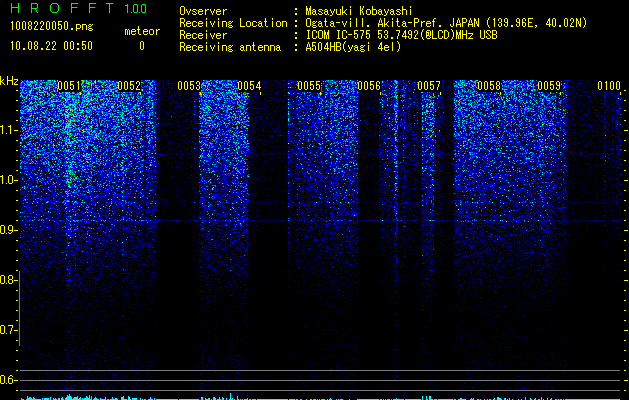Click the cyan signal level strip at bottom

320,397
